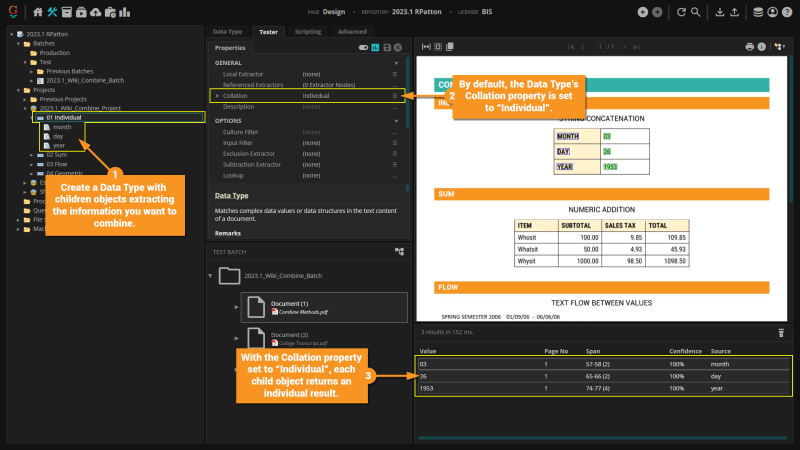Click the fit width icon in viewer
The height and width of the screenshot is (450, 800).
[x=426, y=47]
